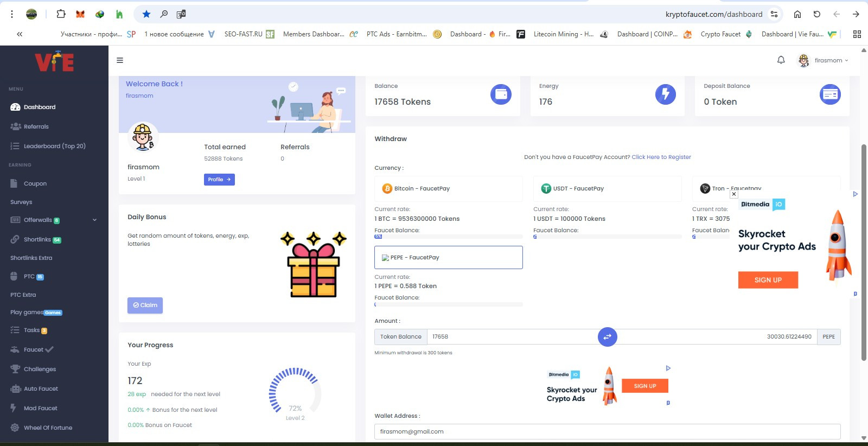The width and height of the screenshot is (868, 446).
Task: Open Shortlinks Extra
Action: (x=31, y=258)
